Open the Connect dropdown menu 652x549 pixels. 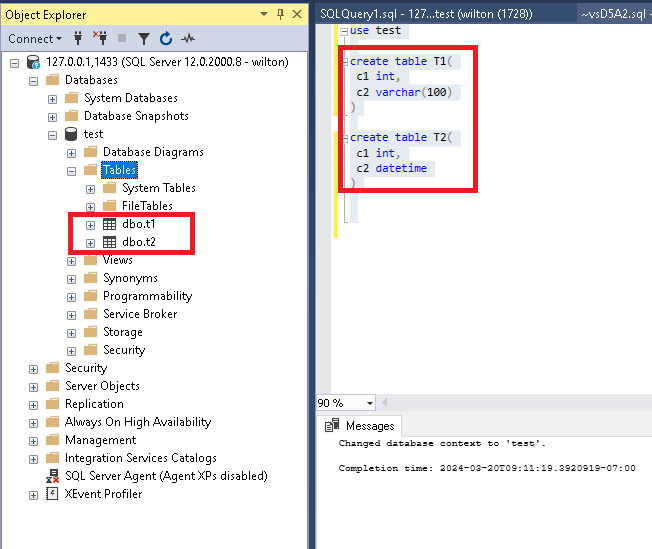tap(35, 39)
